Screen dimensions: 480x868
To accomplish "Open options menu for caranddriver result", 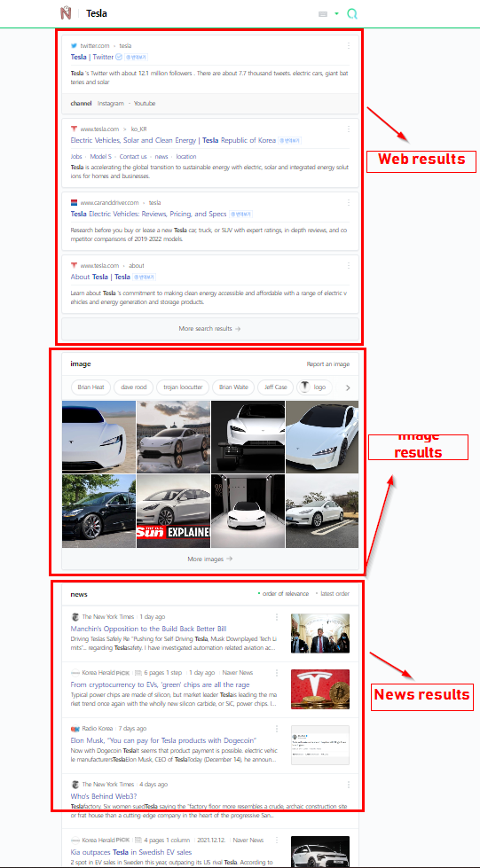I will click(349, 203).
